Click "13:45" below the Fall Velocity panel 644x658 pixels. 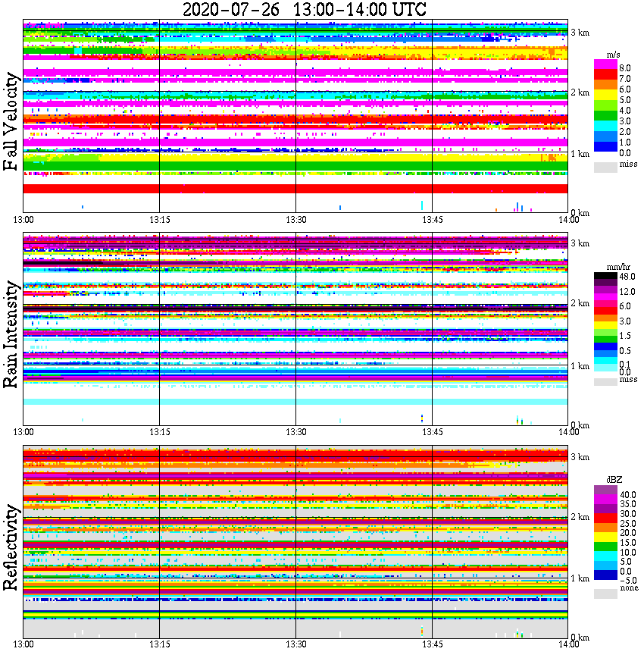[432, 220]
